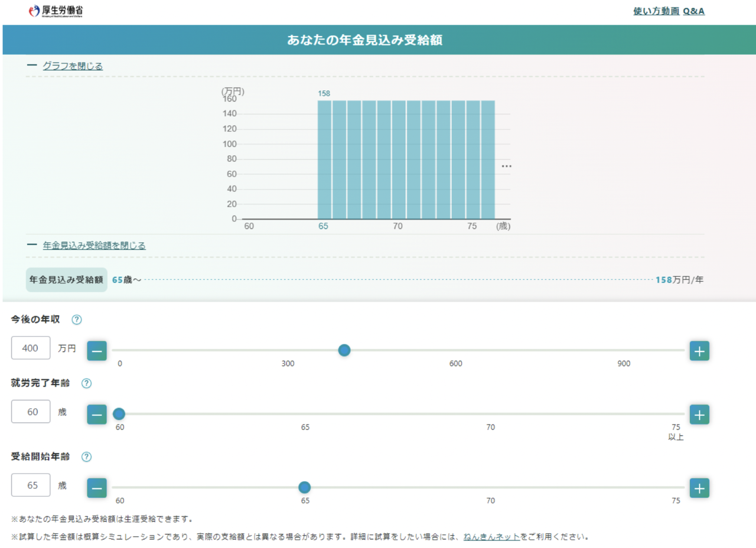The height and width of the screenshot is (548, 756).
Task: Increase 今後の年収 with plus button
Action: (699, 351)
